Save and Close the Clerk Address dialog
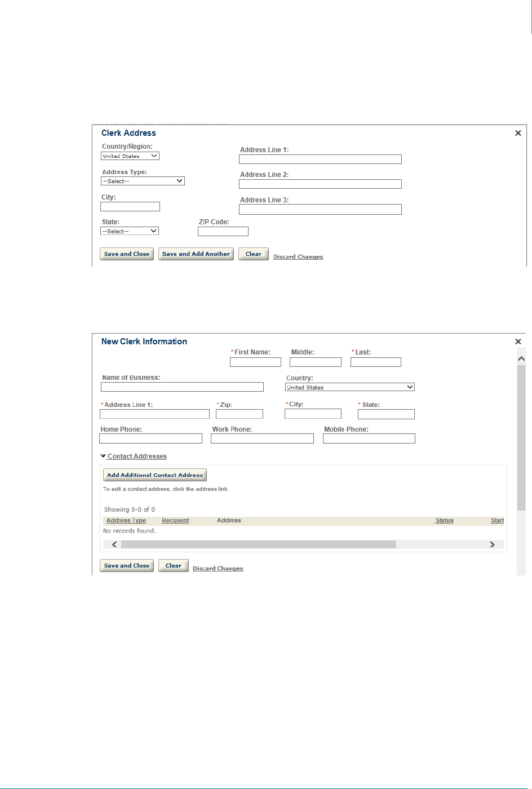This screenshot has width=532, height=789. click(127, 254)
